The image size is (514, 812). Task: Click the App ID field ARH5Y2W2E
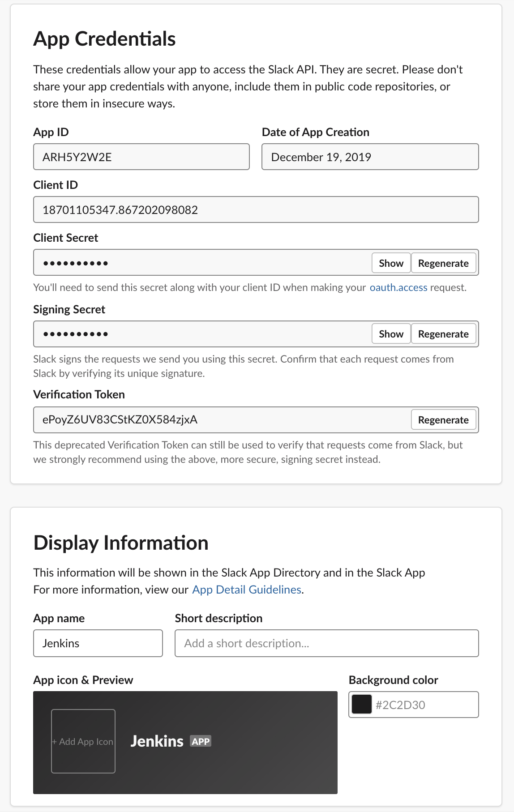(141, 157)
